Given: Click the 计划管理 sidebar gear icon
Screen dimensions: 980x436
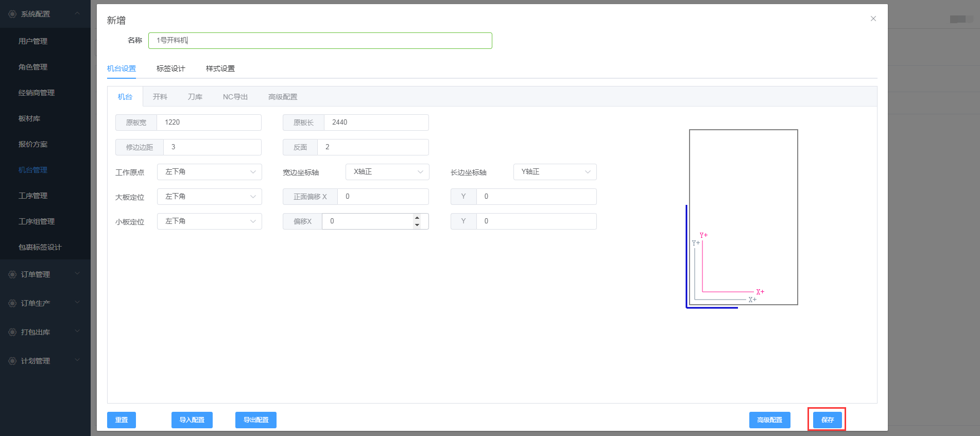Looking at the screenshot, I should pyautogui.click(x=12, y=361).
